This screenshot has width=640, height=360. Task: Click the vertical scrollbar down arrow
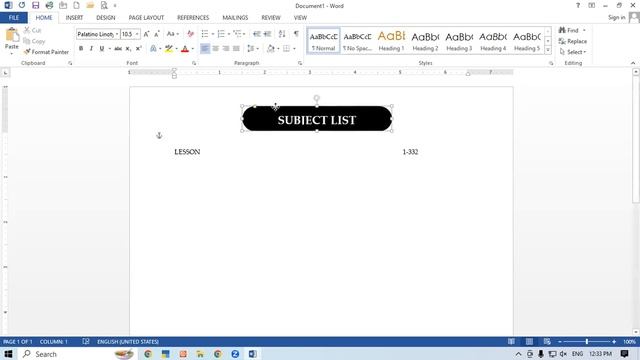[x=636, y=332]
